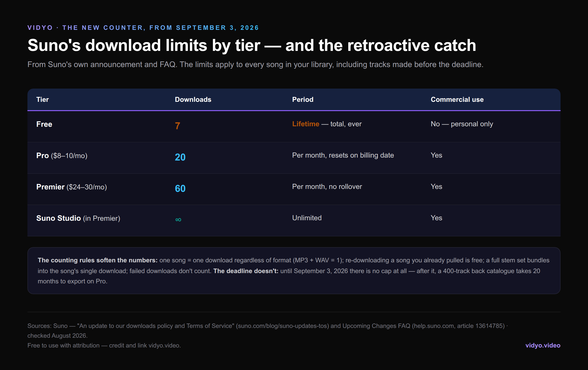The height and width of the screenshot is (370, 588).
Task: Click 'Yes' in the Suno Studio row
Action: click(436, 218)
